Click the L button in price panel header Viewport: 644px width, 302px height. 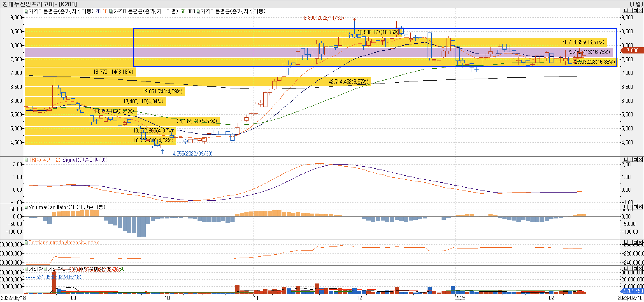(x=625, y=10)
